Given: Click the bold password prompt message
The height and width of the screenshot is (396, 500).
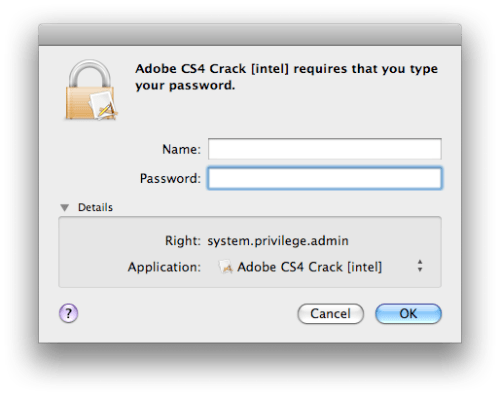Looking at the screenshot, I should 286,77.
